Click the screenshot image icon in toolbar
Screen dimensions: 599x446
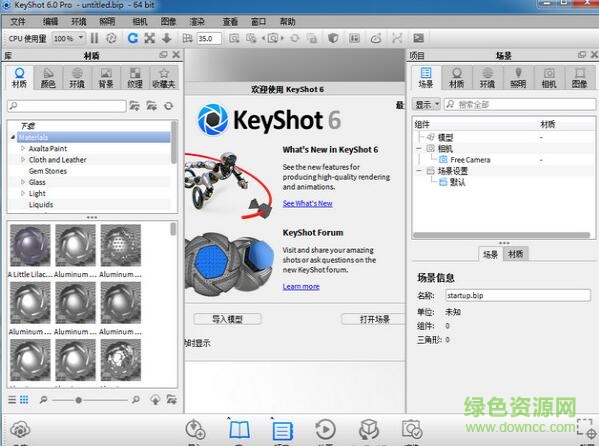click(x=419, y=38)
